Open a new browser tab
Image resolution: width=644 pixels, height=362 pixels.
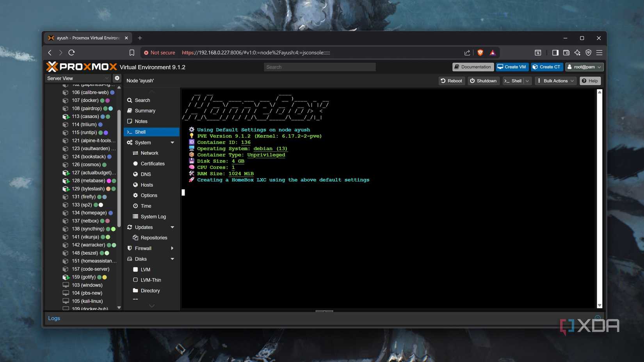click(140, 38)
